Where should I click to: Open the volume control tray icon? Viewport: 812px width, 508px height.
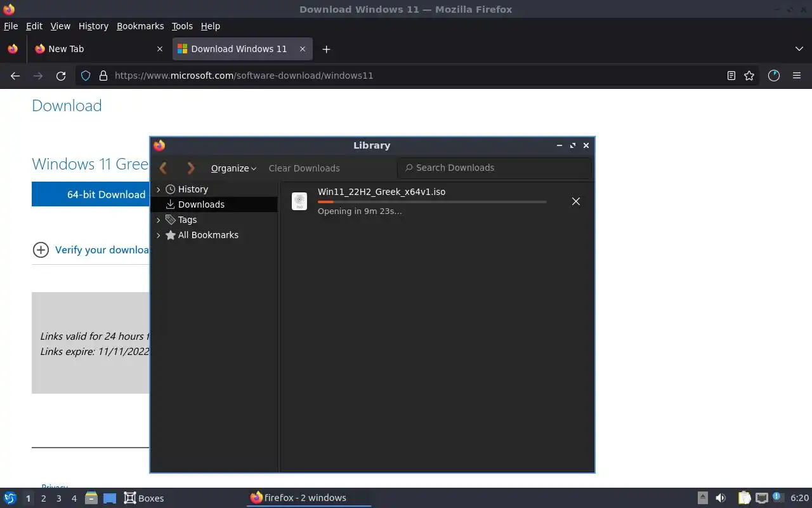pyautogui.click(x=720, y=498)
